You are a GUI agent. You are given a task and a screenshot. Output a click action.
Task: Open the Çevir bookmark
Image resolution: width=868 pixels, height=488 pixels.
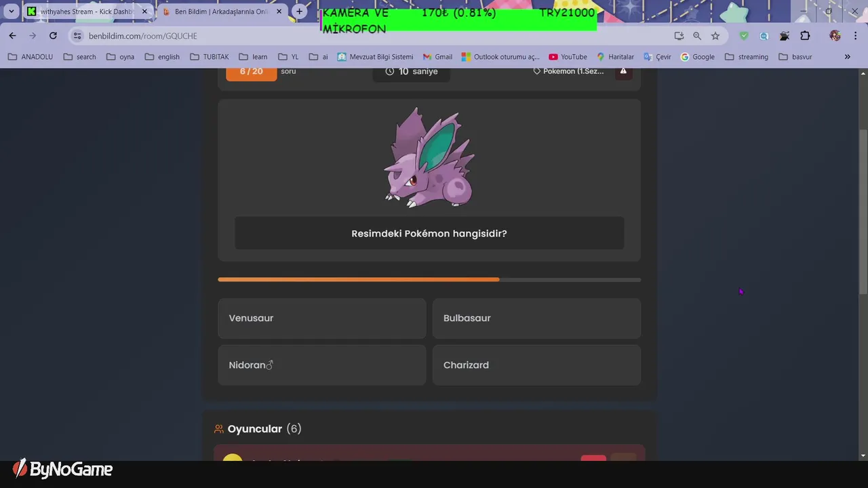(x=657, y=57)
